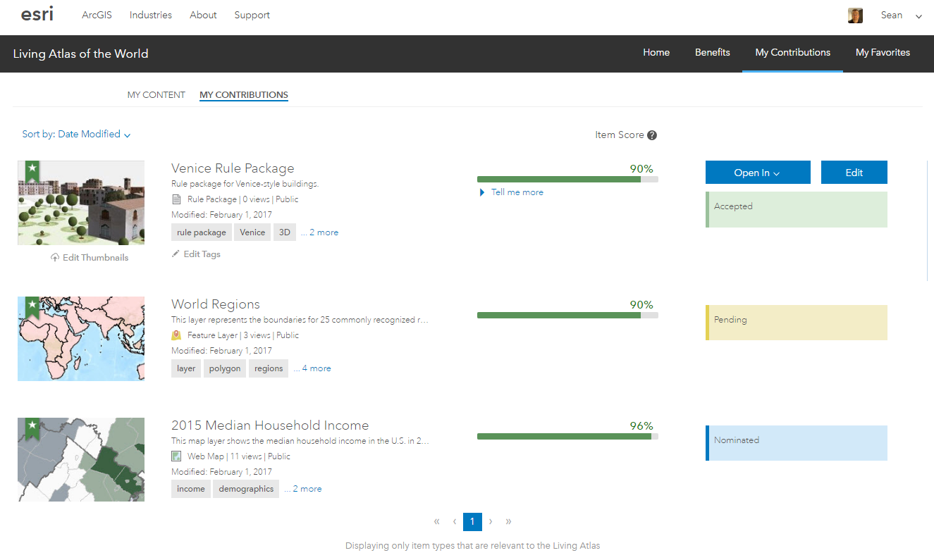Image resolution: width=934 pixels, height=560 pixels.
Task: Select the demographics tag
Action: (246, 489)
